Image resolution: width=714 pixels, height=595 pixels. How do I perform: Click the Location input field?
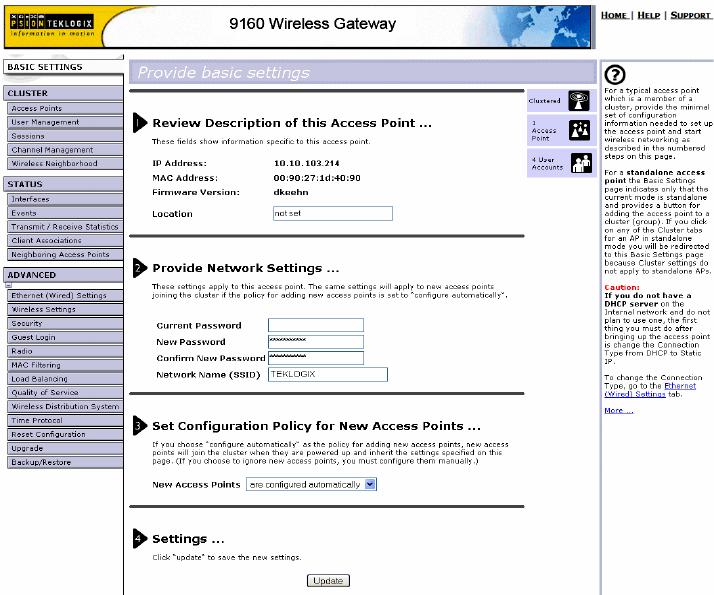click(x=333, y=214)
